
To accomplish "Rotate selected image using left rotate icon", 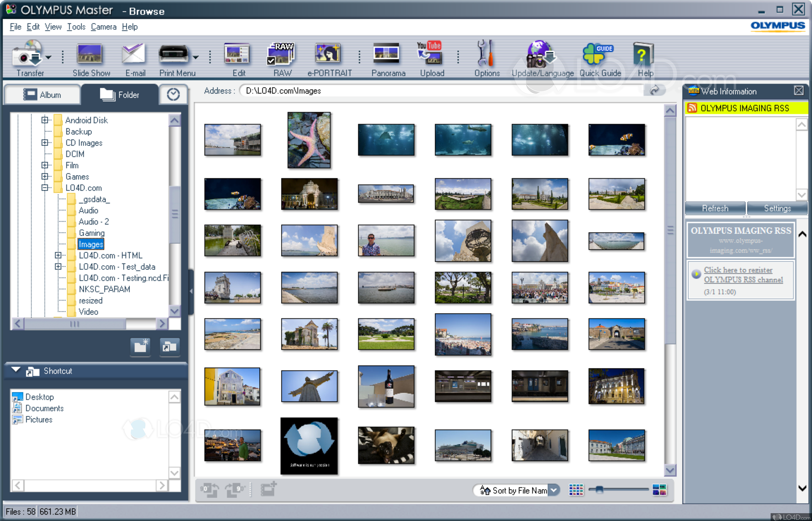I will pyautogui.click(x=209, y=489).
